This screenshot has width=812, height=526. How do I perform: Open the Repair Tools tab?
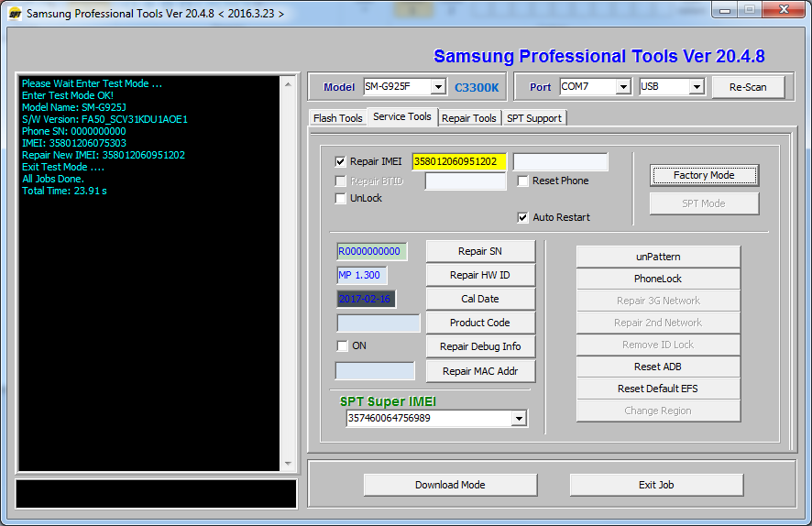[469, 118]
